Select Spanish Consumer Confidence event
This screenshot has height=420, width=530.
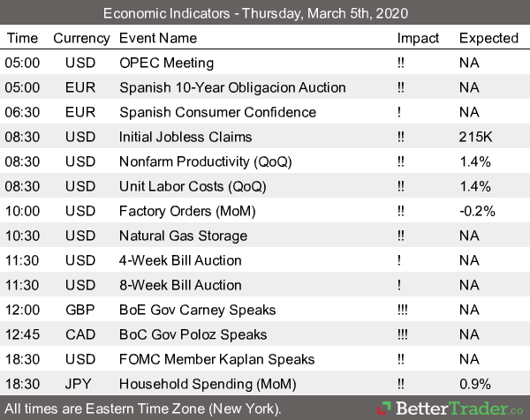[217, 112]
